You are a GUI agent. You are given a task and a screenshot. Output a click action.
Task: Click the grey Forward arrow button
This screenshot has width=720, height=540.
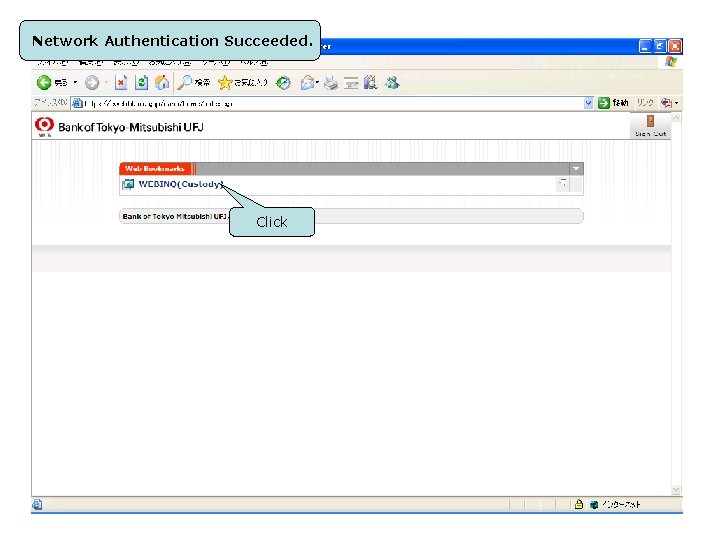92,83
